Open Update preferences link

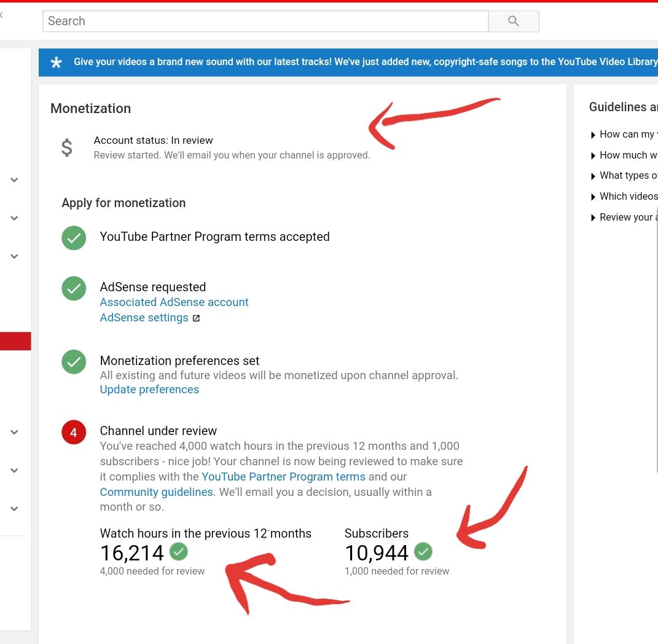(149, 390)
